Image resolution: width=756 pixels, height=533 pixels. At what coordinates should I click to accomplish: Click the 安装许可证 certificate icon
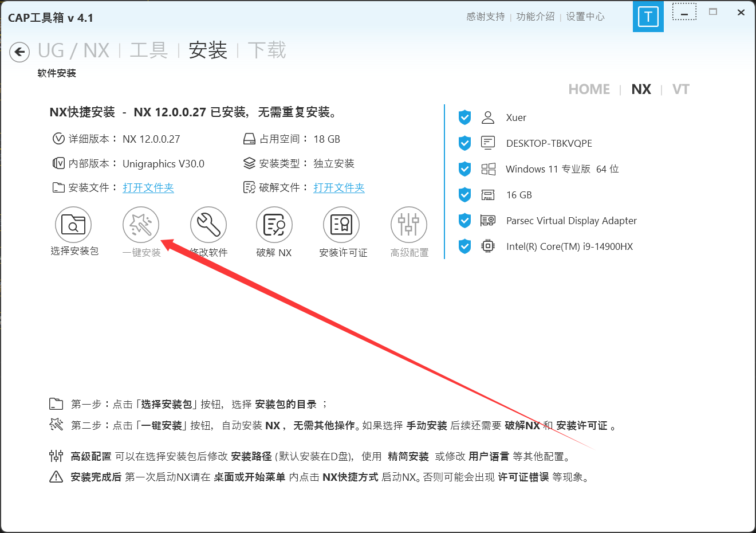[x=341, y=225]
